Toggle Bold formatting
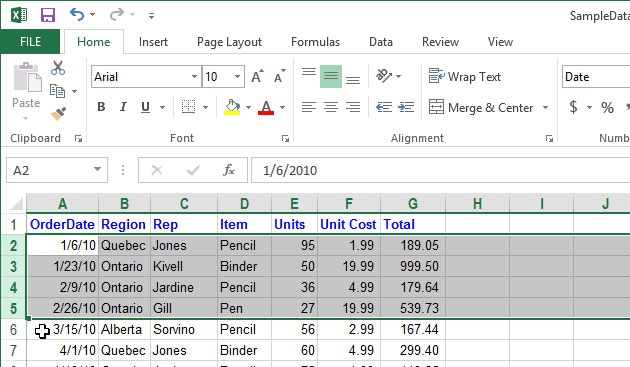The width and height of the screenshot is (630, 367). click(x=101, y=107)
